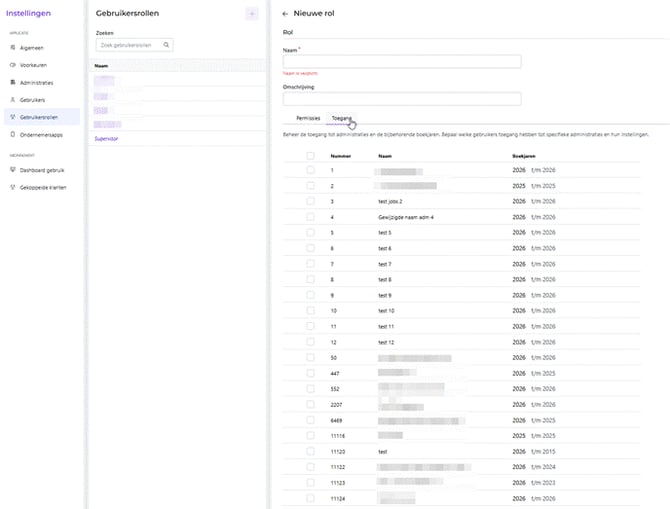Click the plus icon to add a role
670x509 pixels.
252,14
